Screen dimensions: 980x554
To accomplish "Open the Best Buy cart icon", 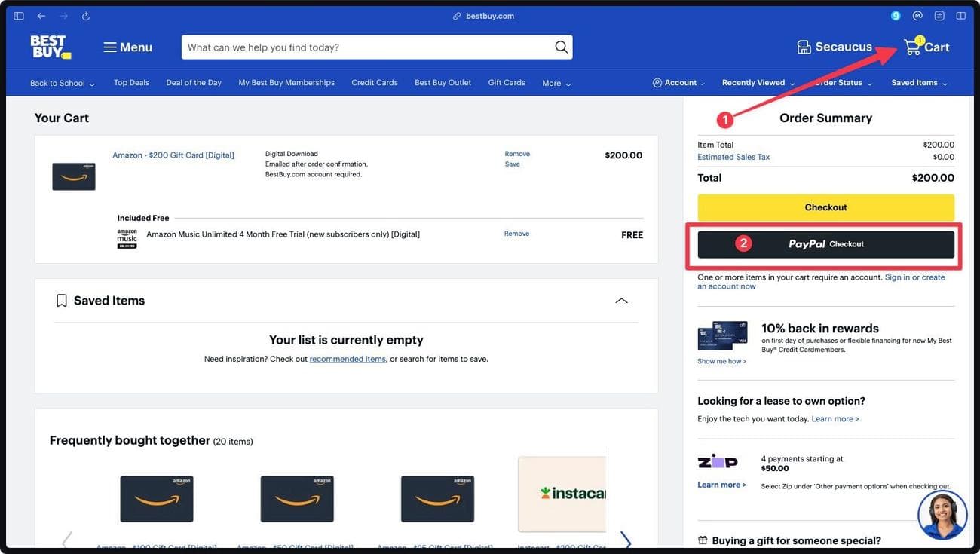I will coord(914,46).
